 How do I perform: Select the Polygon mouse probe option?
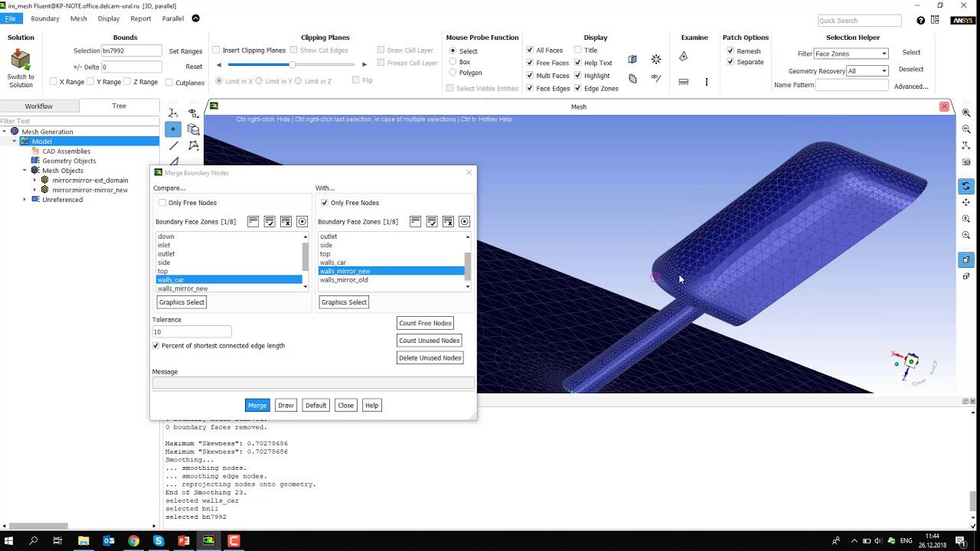point(453,73)
